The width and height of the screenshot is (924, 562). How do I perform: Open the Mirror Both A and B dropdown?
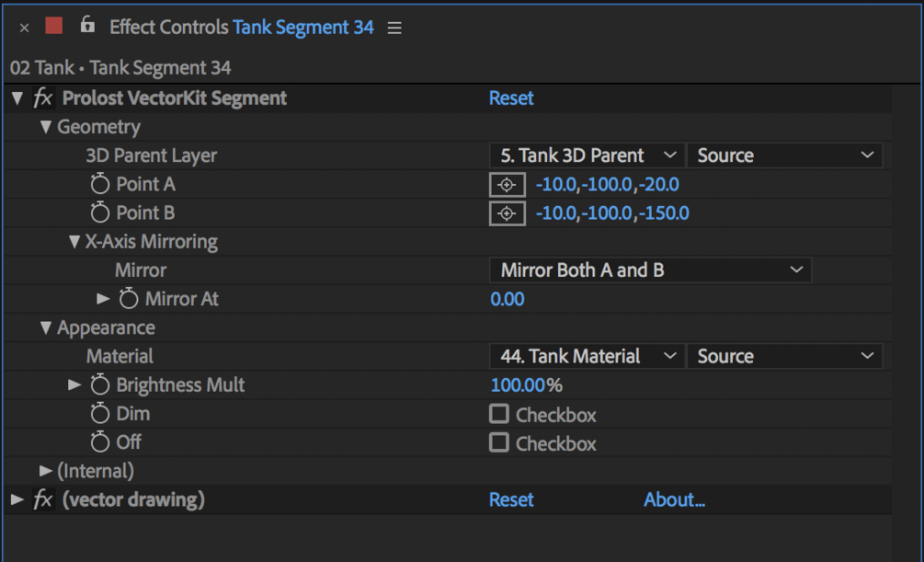click(650, 270)
